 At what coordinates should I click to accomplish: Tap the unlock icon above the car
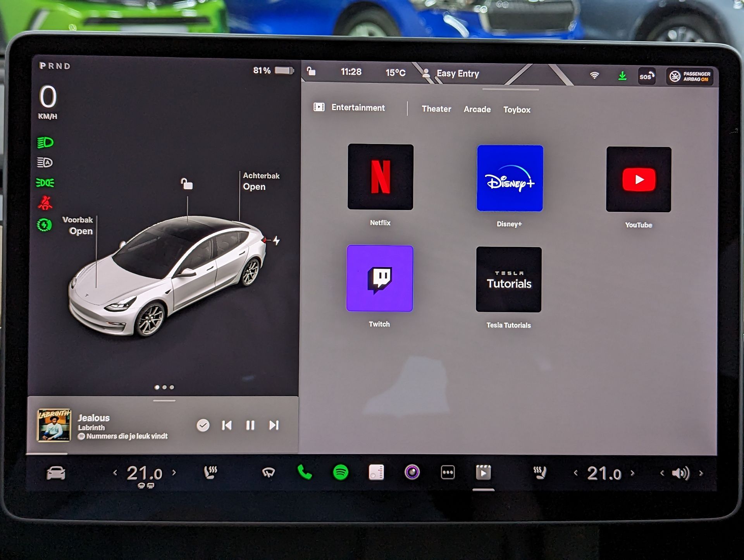[x=187, y=184]
